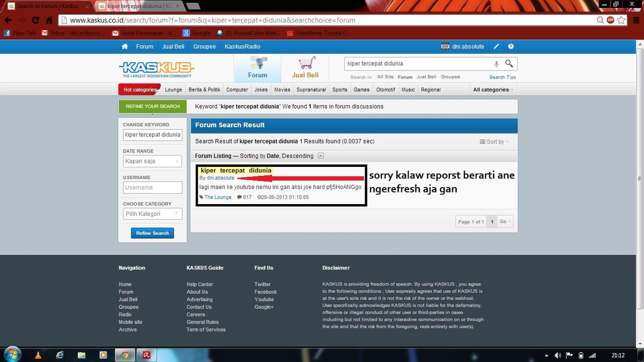Viewport: 644px width, 362px height.
Task: Open the Kaskus home icon in the top bar
Action: click(x=124, y=46)
